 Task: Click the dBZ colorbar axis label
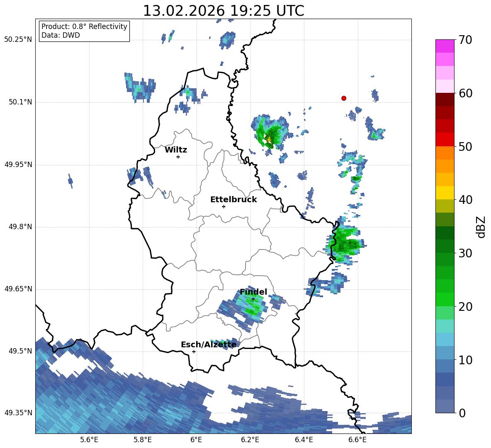(x=481, y=227)
